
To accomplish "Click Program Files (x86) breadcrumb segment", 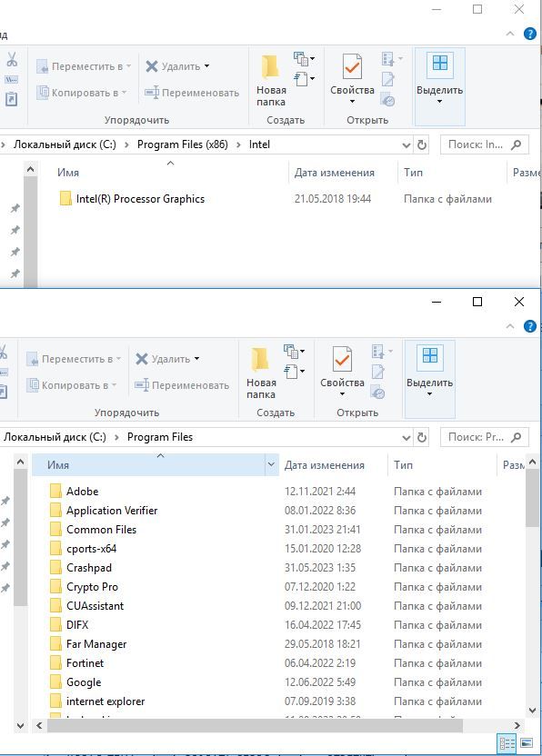I will point(183,144).
